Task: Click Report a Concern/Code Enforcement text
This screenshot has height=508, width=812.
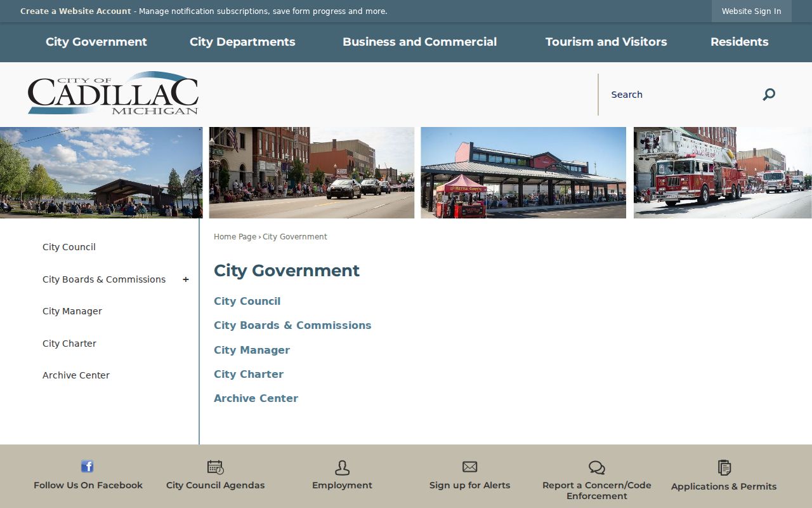Action: [x=597, y=490]
